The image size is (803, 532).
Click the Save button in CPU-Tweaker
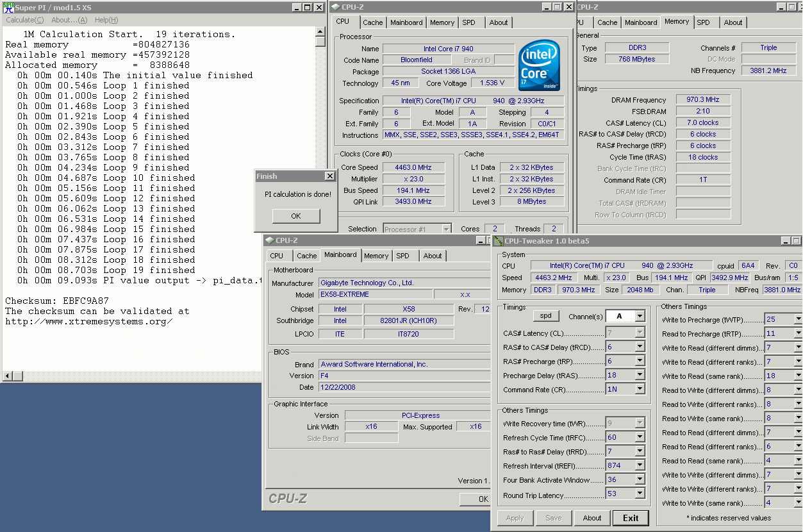click(554, 518)
